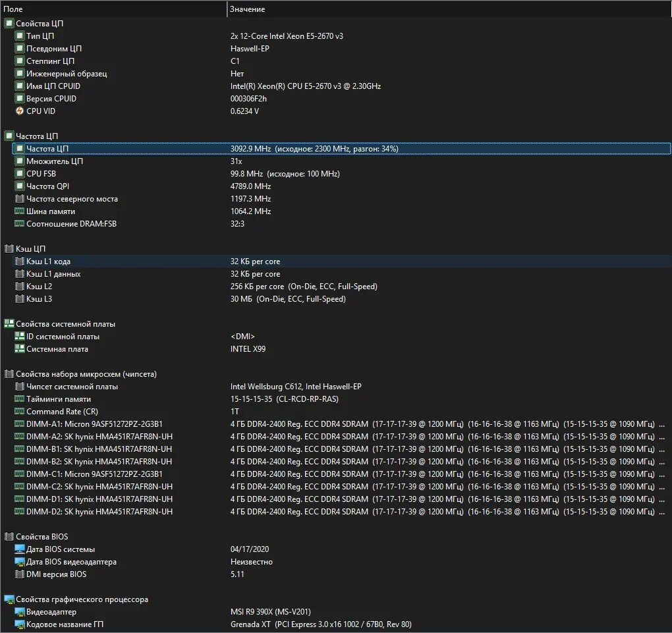Image resolution: width=672 pixels, height=633 pixels.
Task: Click the INTEL X99 value
Action: [x=248, y=348]
